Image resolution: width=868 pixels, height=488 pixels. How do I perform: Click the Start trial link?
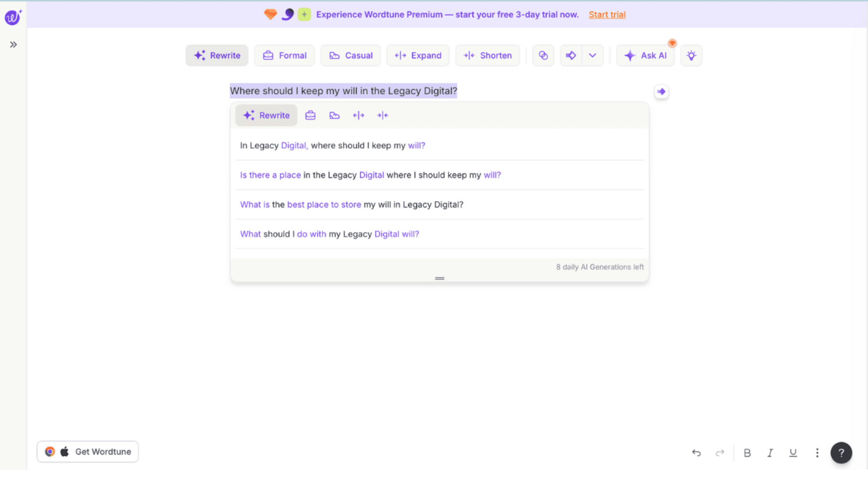(607, 14)
